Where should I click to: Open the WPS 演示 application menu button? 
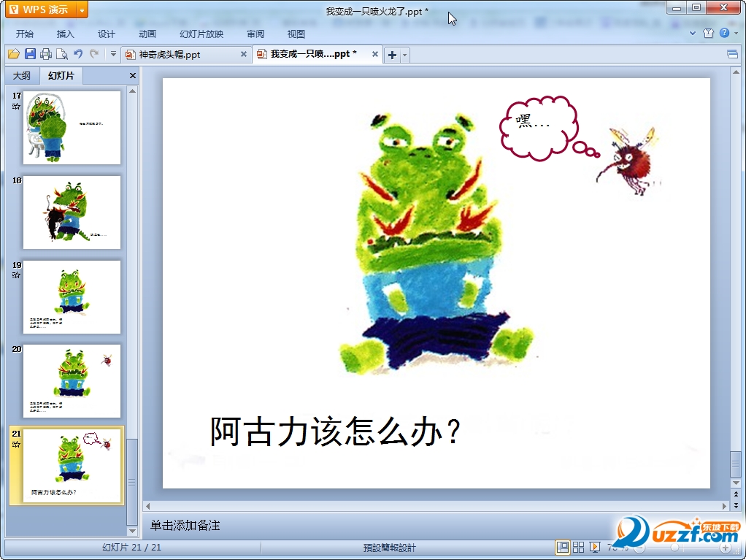pyautogui.click(x=40, y=9)
